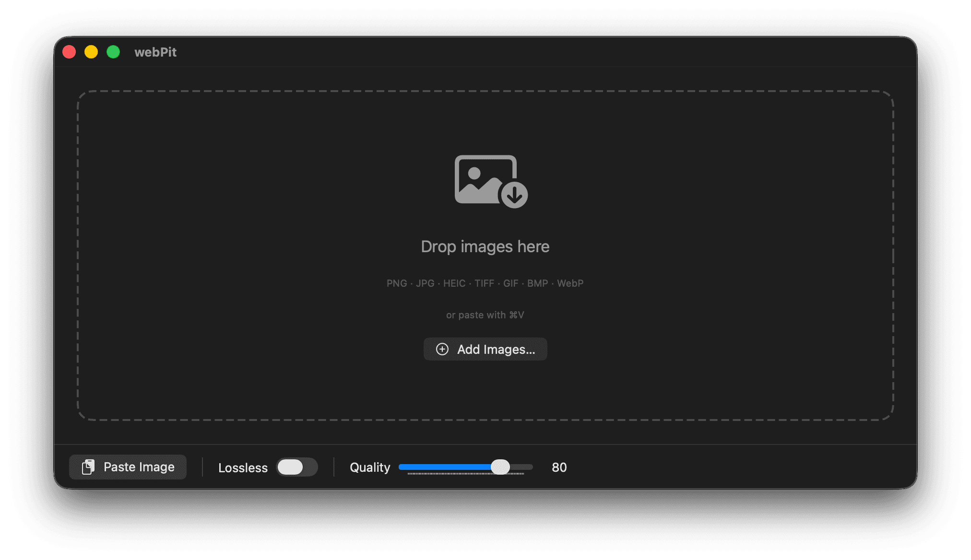971x560 pixels.
Task: Maximize the window with green button
Action: point(113,52)
